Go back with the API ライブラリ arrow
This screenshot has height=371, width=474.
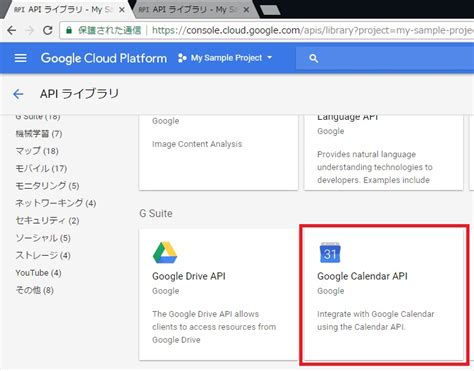(x=18, y=94)
